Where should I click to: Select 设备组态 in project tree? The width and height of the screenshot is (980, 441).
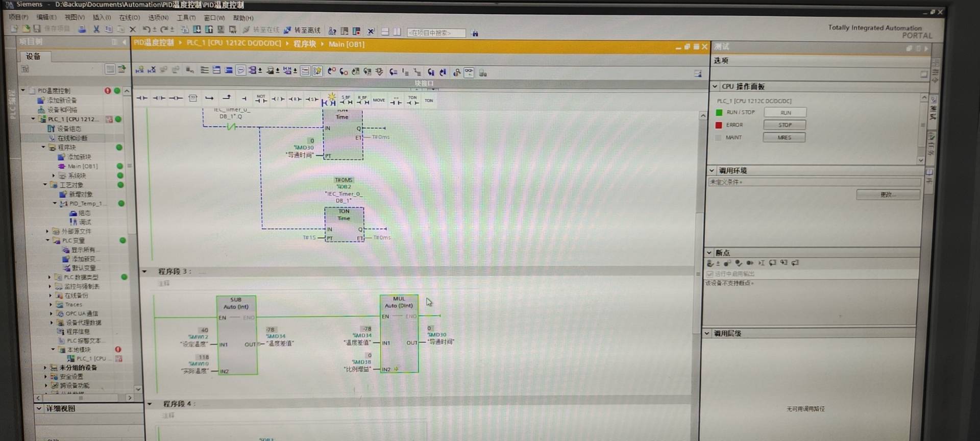[x=69, y=129]
